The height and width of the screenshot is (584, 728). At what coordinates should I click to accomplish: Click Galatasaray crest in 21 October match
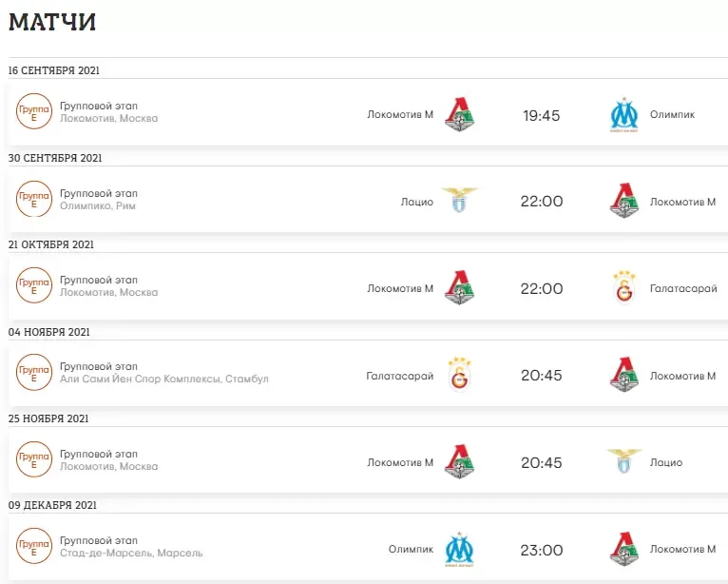click(623, 288)
